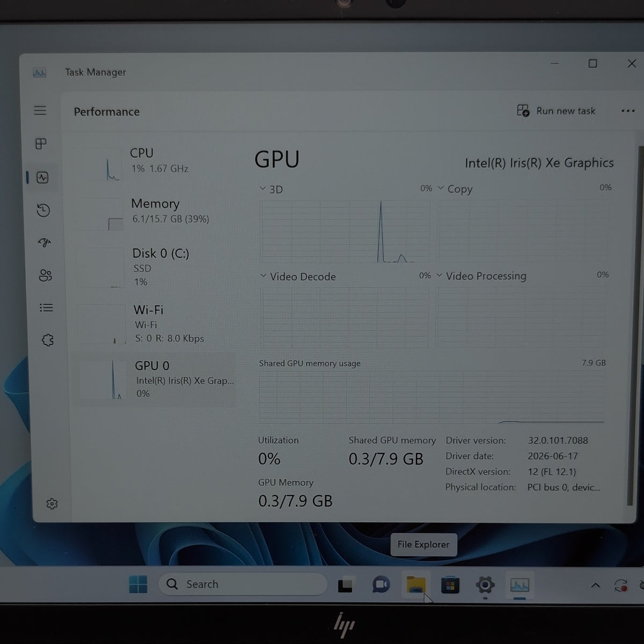Click the Shared GPU memory usage graph

433,397
